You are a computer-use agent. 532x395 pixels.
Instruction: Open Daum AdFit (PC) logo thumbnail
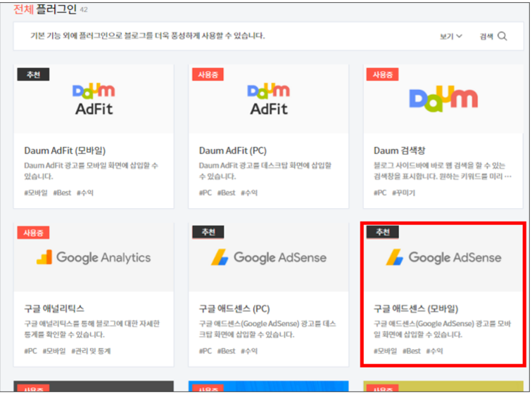tap(269, 99)
